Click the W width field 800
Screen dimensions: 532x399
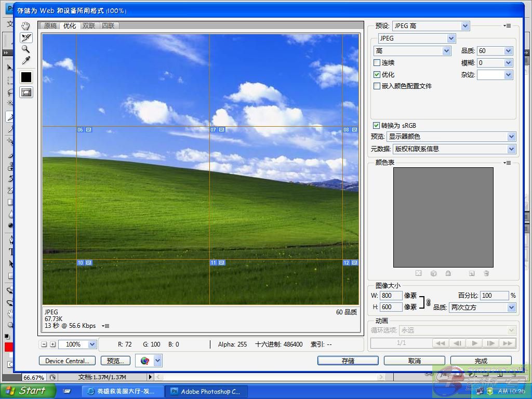click(x=391, y=296)
